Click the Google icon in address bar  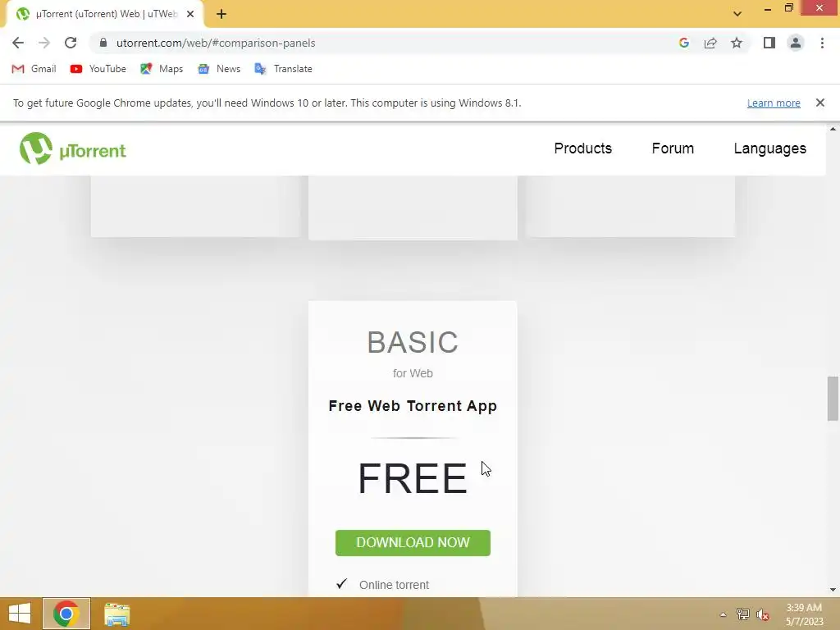[x=683, y=43]
